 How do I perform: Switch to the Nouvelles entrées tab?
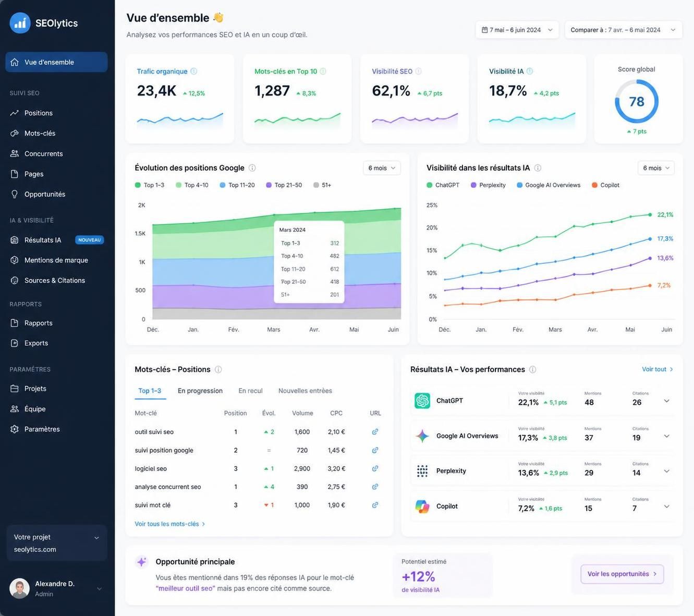click(x=305, y=391)
